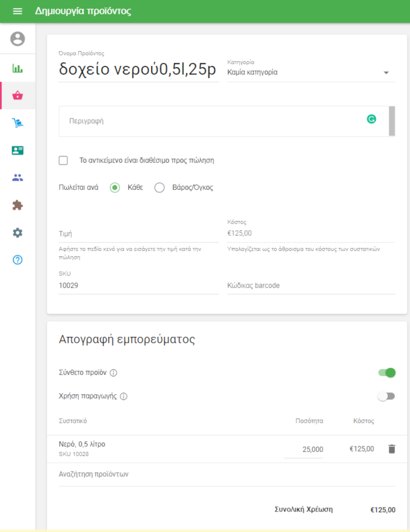Enable 'Το αντικείμενο είναι διαθέσιμο προς πώληση'
Screen dimensions: 410x532
click(x=63, y=160)
